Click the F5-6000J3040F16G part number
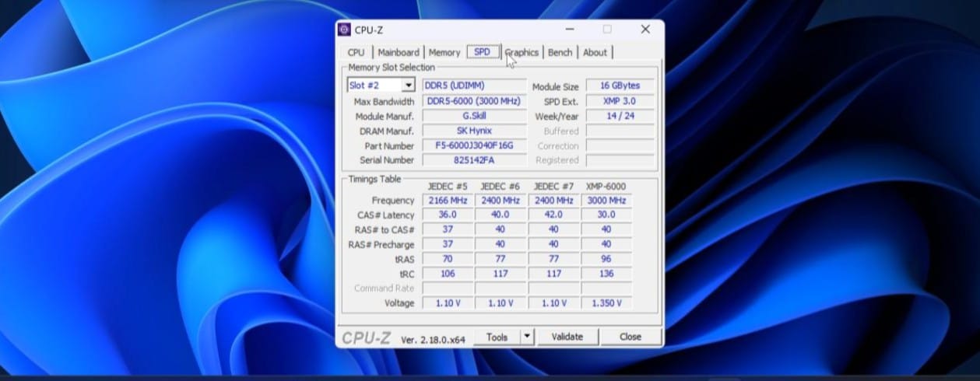 [474, 145]
